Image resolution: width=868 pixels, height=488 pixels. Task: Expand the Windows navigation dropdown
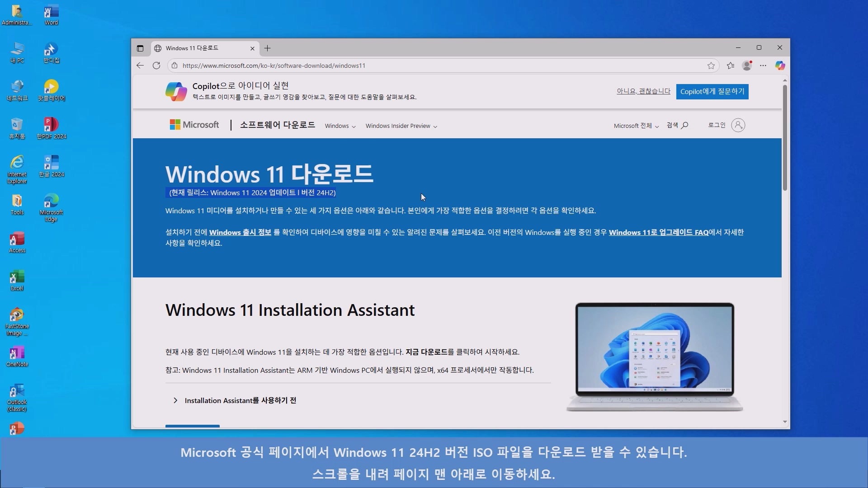[x=340, y=126]
